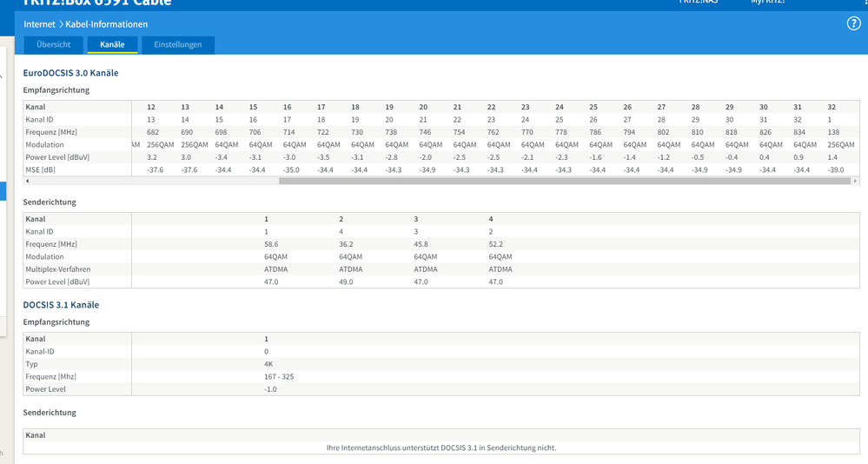Click power level value 0.9 for channel 31
The image size is (868, 464).
pyautogui.click(x=798, y=157)
